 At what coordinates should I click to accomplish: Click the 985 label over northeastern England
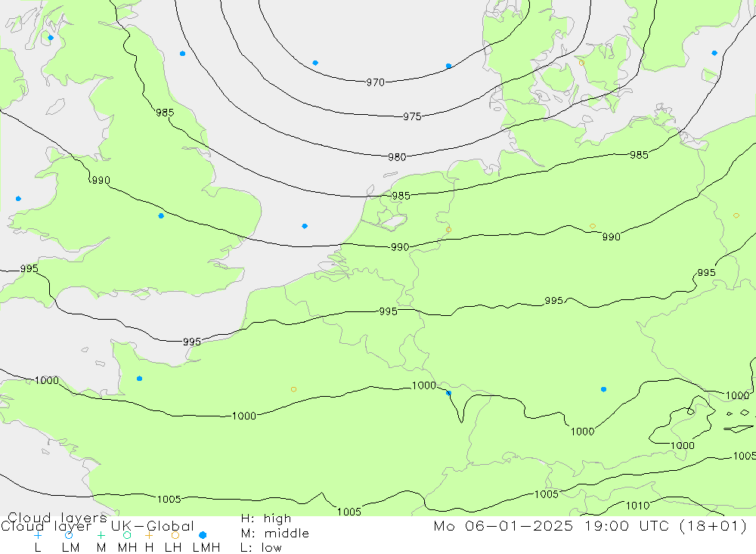(165, 113)
